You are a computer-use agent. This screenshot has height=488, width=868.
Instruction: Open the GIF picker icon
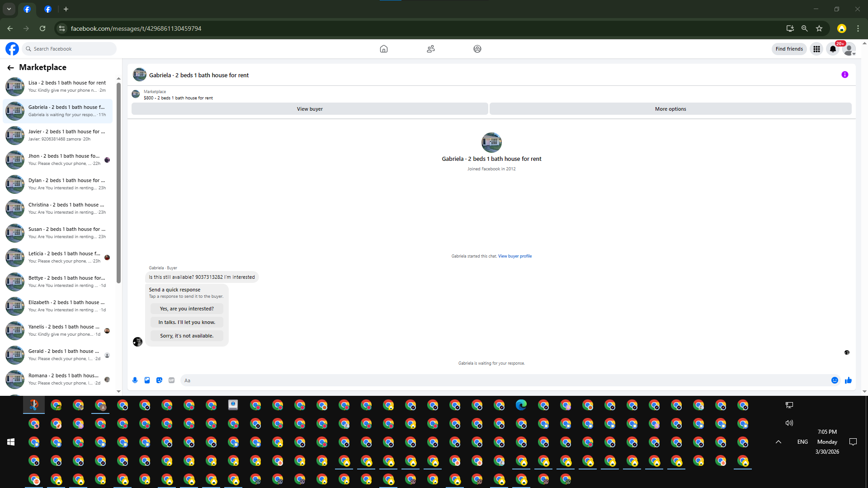pyautogui.click(x=171, y=380)
